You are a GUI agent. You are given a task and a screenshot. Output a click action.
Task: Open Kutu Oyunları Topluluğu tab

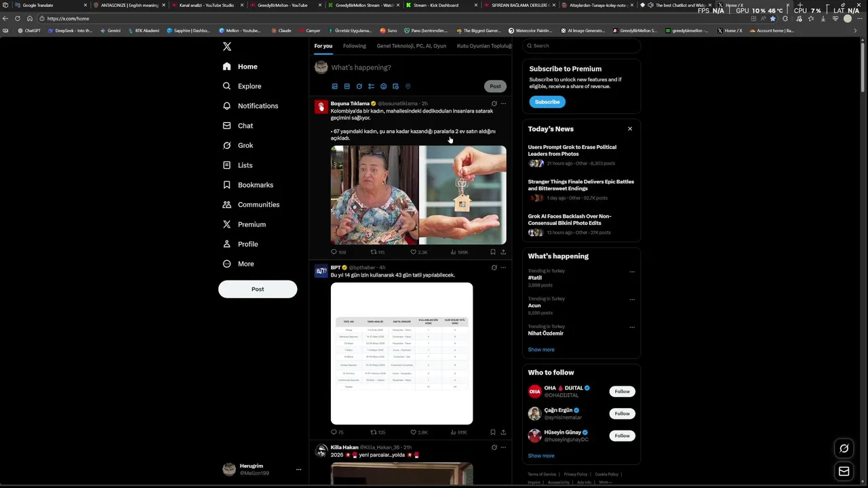pos(484,46)
